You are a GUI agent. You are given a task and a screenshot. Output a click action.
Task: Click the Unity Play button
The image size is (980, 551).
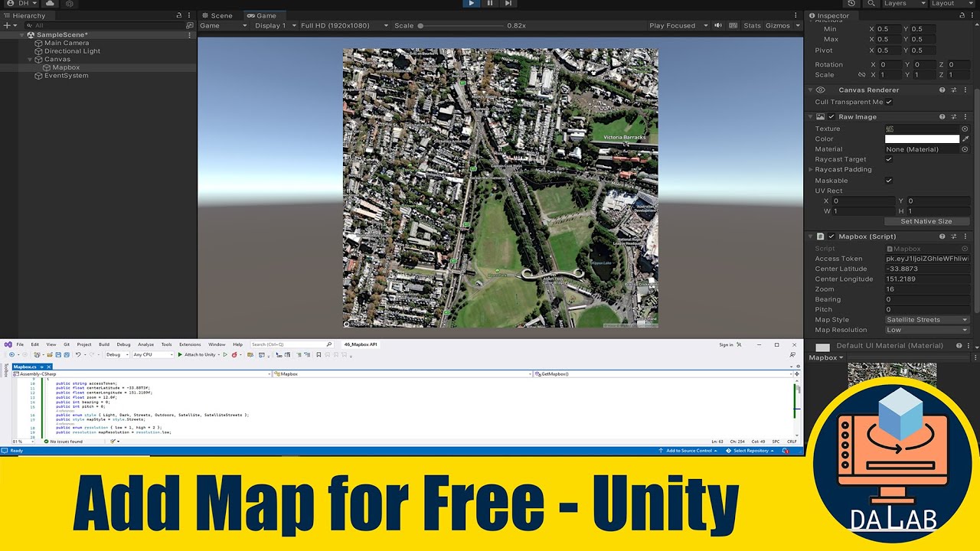pos(471,3)
